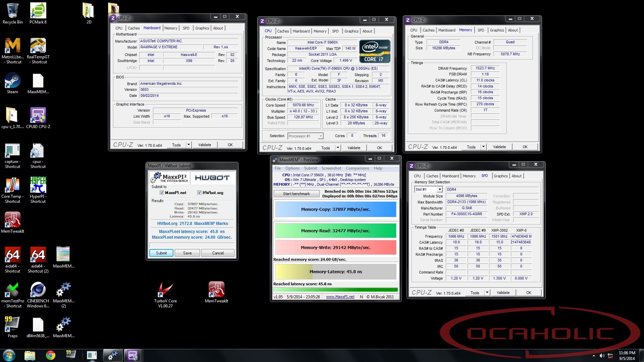The image size is (644, 362).
Task: Click the DRAM Frequency value 1523.7 MHz
Action: tap(485, 68)
